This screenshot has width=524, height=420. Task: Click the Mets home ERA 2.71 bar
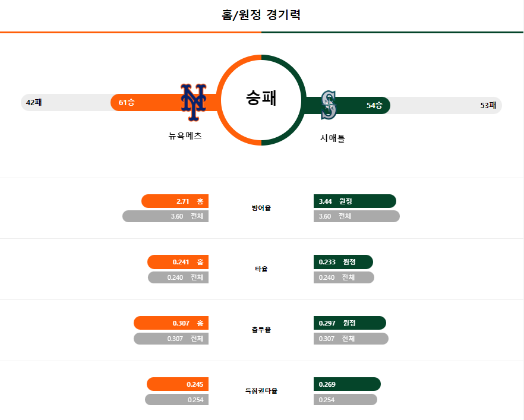coord(175,201)
